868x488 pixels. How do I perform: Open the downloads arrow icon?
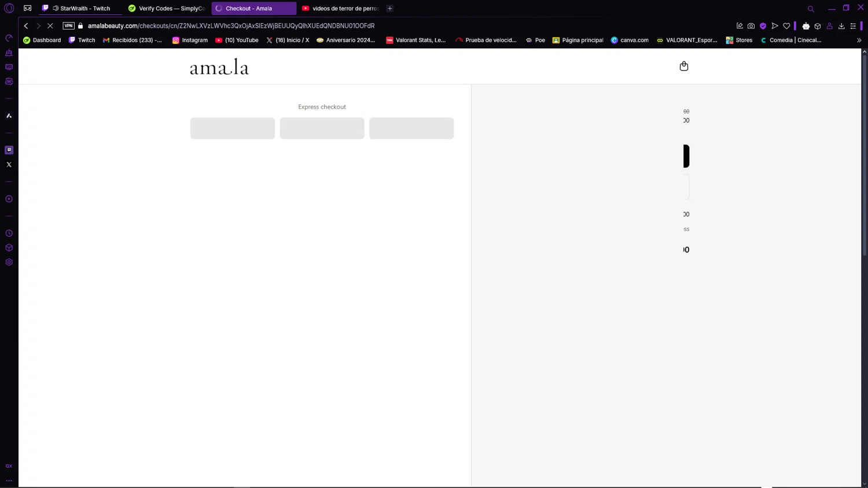pyautogui.click(x=841, y=25)
